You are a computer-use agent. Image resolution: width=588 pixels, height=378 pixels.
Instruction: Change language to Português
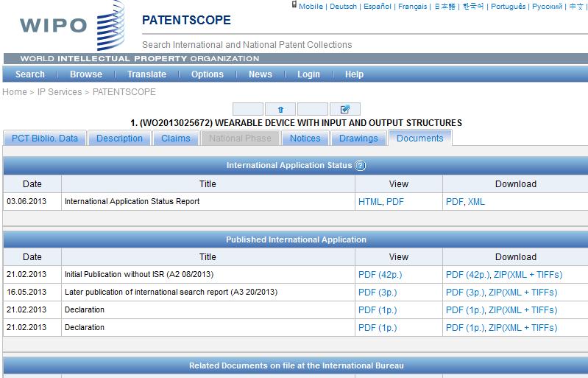[508, 7]
